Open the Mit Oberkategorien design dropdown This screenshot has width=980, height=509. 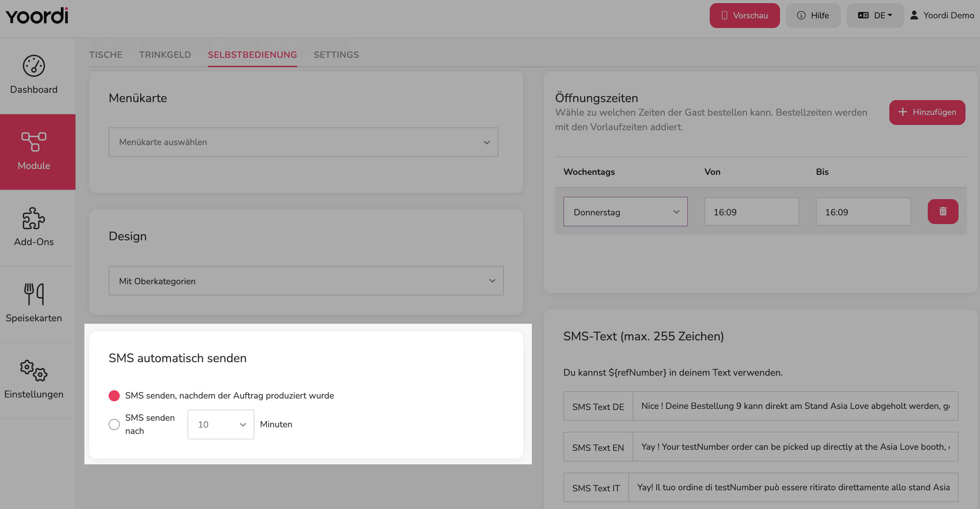point(306,281)
